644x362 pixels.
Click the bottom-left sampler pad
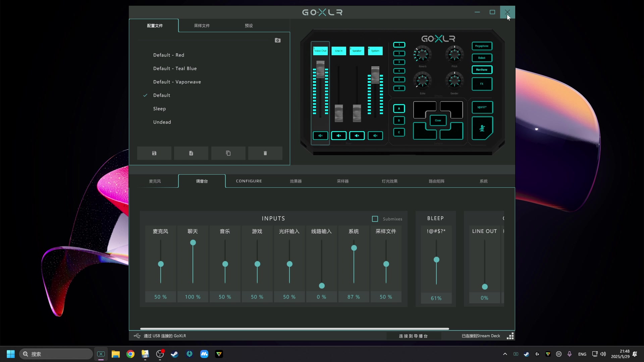(x=423, y=133)
